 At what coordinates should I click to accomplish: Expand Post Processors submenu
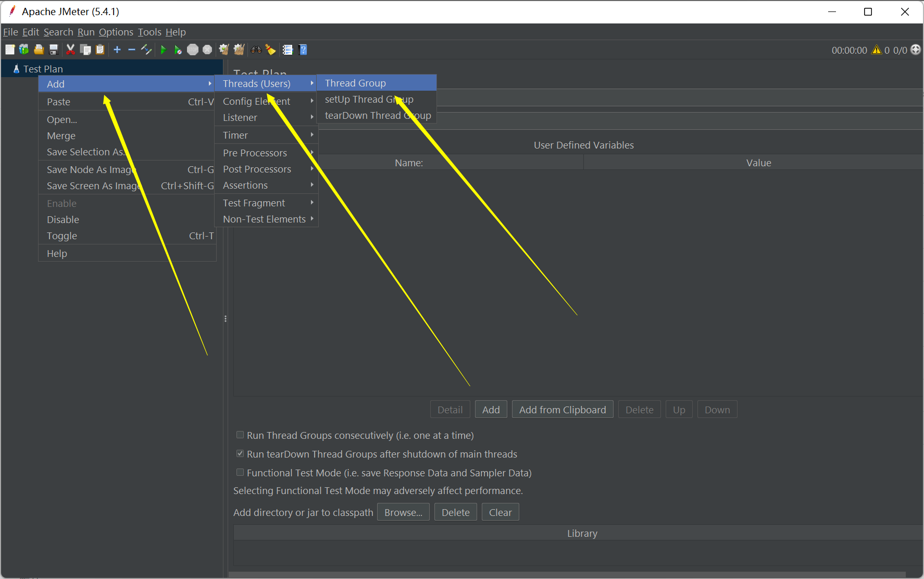(x=266, y=169)
